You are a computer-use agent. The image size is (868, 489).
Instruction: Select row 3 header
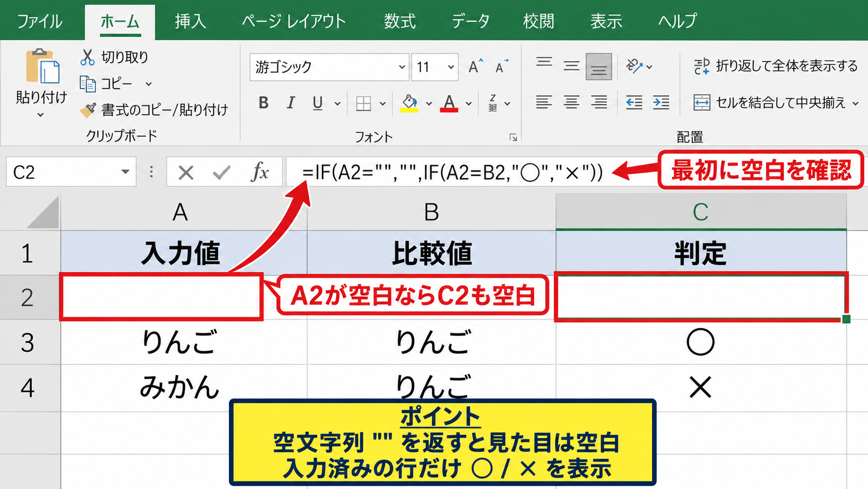30,342
